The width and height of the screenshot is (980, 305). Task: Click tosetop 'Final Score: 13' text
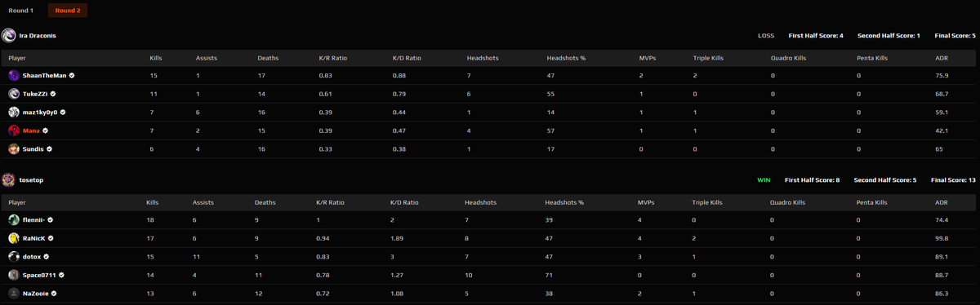pos(954,179)
